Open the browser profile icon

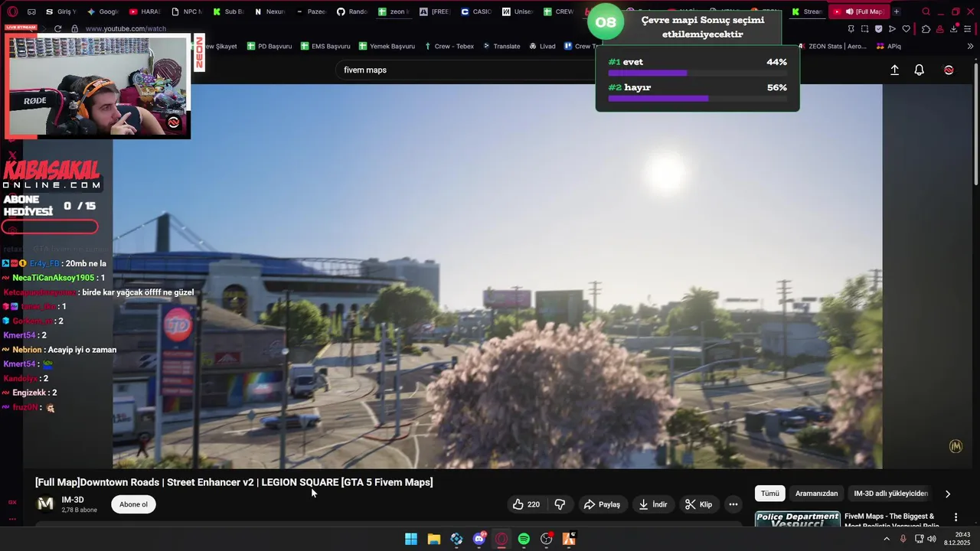point(940,29)
